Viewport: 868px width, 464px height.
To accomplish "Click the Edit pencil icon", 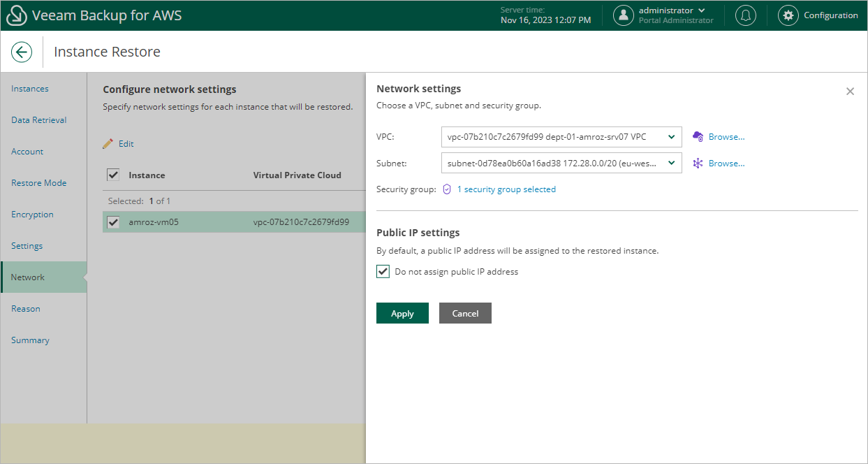I will coord(108,143).
